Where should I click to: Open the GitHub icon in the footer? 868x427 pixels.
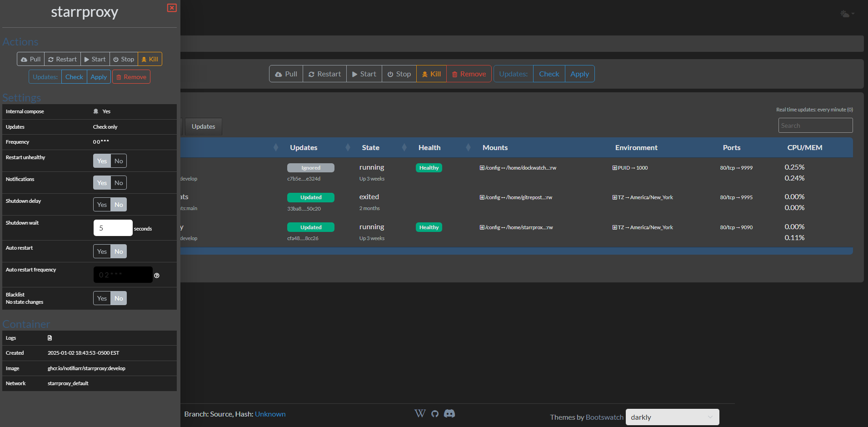coord(435,414)
